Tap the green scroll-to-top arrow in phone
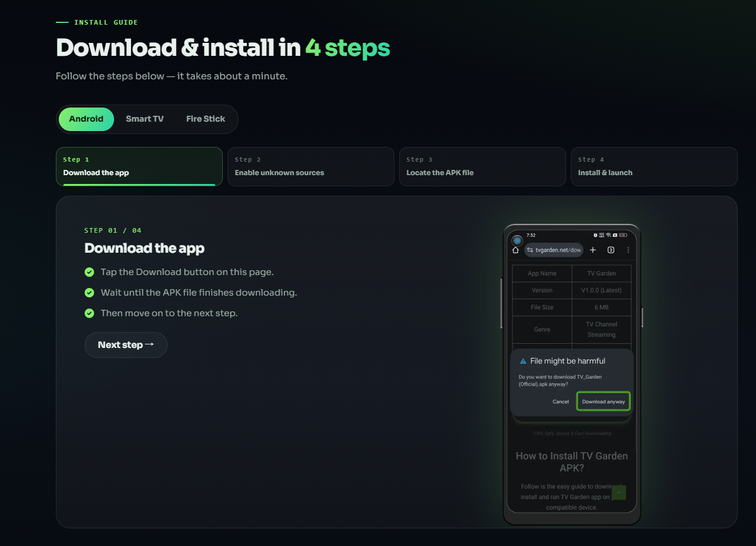756x546 pixels. [x=619, y=493]
